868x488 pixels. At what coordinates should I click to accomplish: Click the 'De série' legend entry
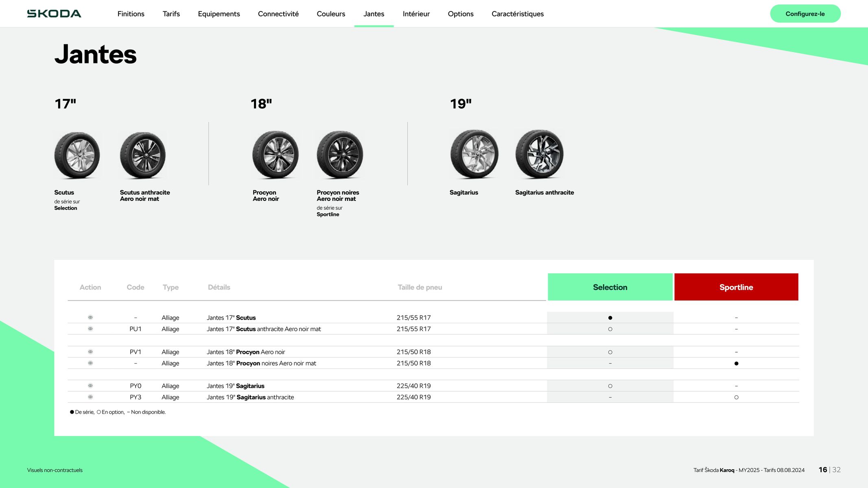(x=82, y=412)
